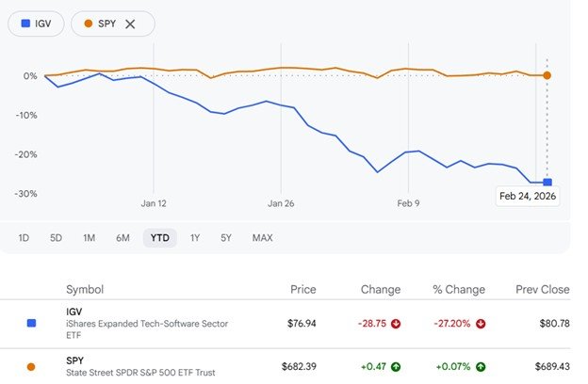Sort by the % Change column header
This screenshot has width=588, height=384.
click(459, 289)
